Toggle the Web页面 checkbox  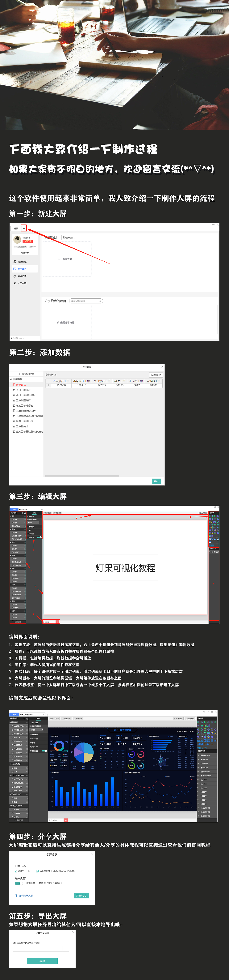[x=37, y=871]
